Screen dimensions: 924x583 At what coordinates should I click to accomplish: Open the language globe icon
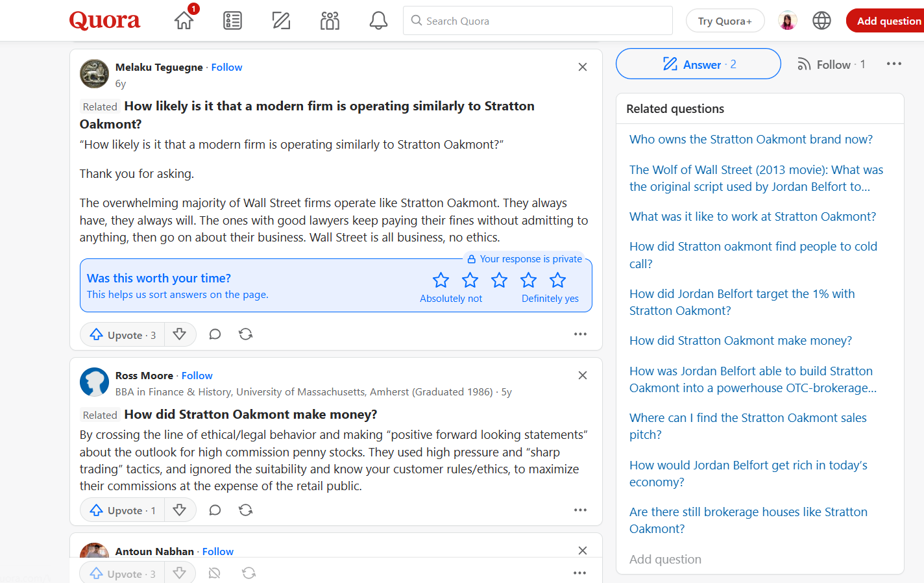(821, 21)
